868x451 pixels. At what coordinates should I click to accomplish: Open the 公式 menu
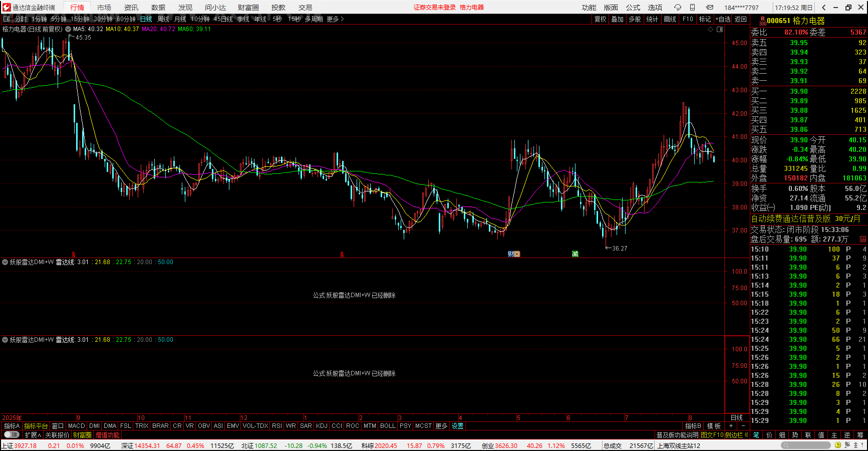coord(633,8)
